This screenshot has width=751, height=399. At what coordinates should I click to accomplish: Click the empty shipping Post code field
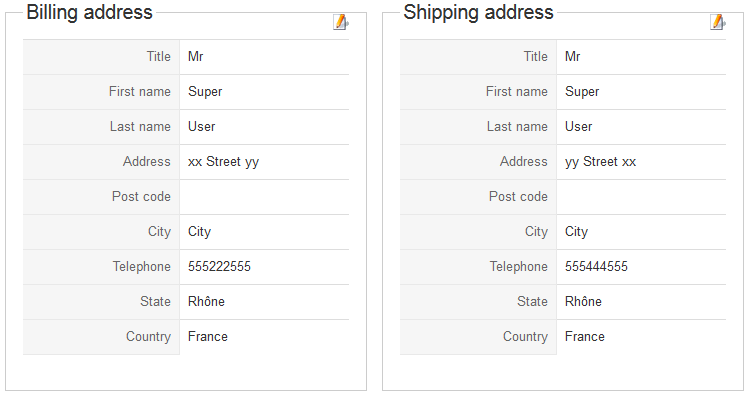[x=641, y=197]
